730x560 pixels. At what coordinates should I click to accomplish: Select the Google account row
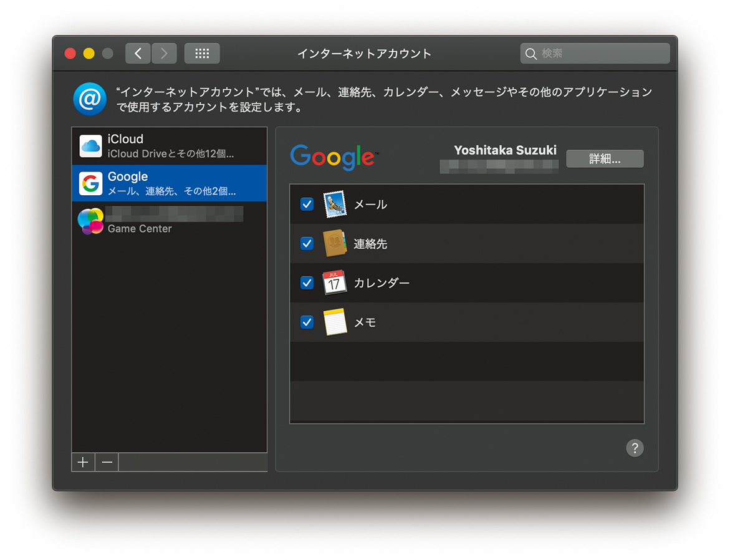(169, 183)
